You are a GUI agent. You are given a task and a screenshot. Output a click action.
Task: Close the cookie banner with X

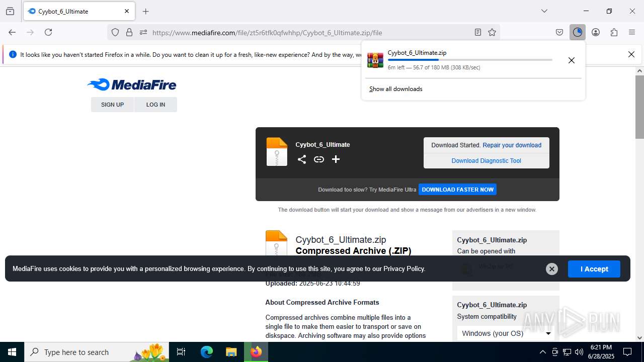pos(552,269)
